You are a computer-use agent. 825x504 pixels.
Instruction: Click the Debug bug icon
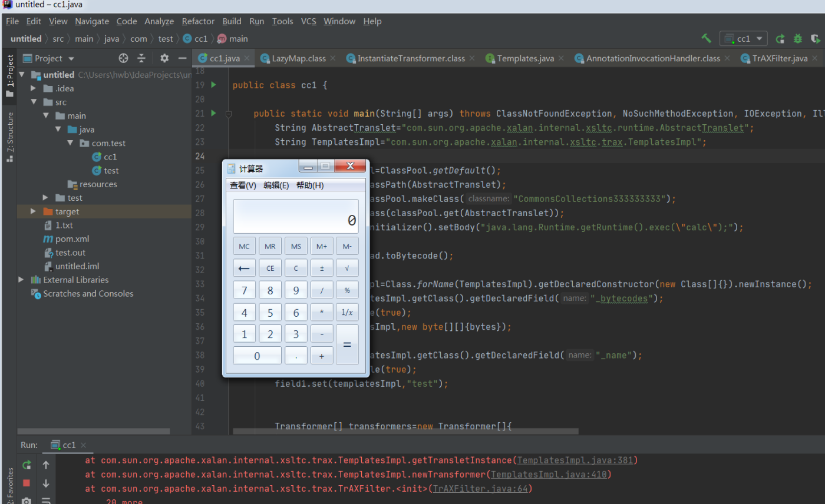click(798, 39)
